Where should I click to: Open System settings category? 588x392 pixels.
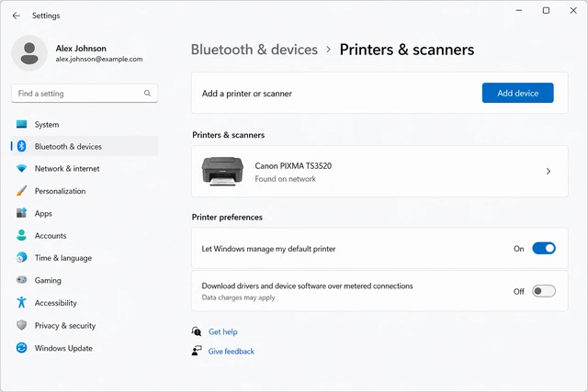point(85,124)
